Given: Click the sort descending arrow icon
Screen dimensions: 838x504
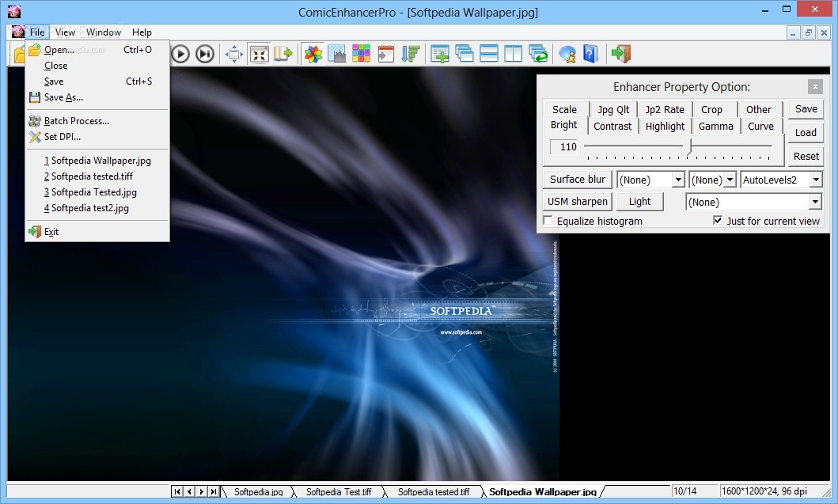Looking at the screenshot, I should tap(410, 54).
